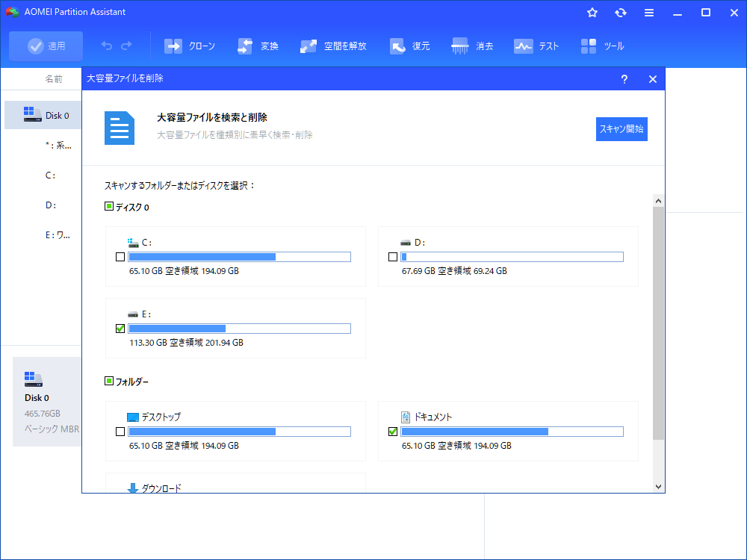Click the star favorite icon in title bar
The width and height of the screenshot is (747, 560).
[592, 13]
